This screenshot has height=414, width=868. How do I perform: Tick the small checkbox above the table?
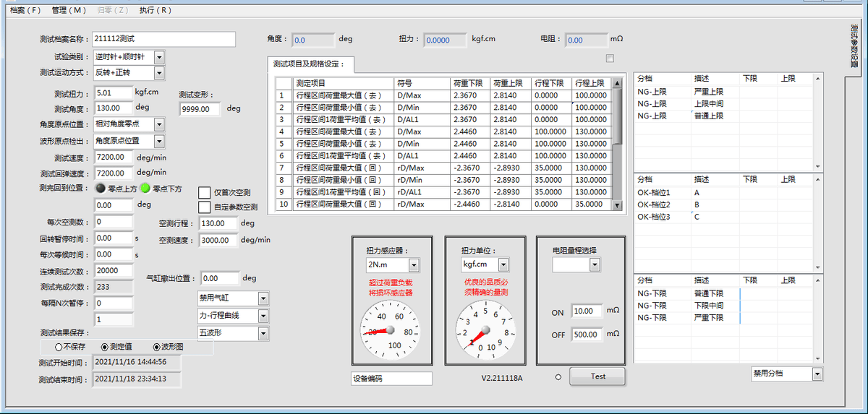610,58
